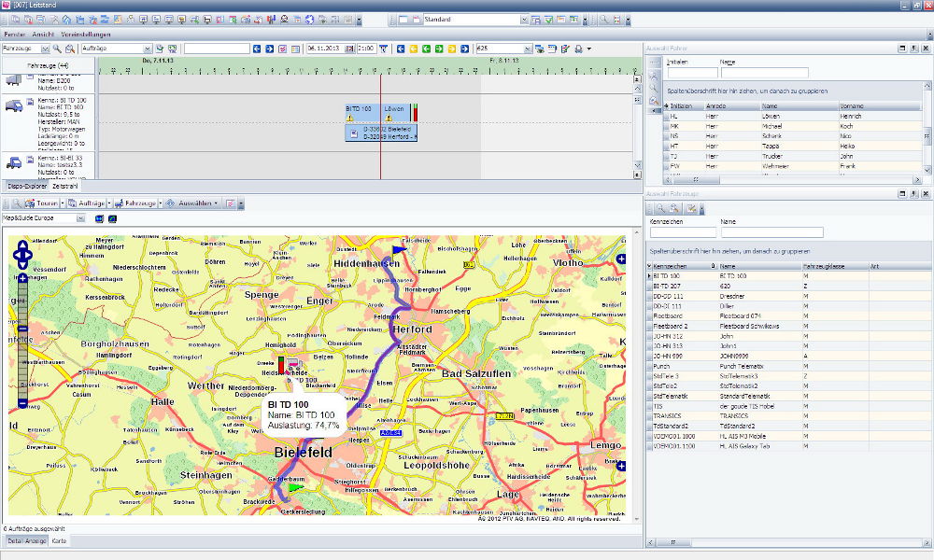Click the funnel filter icon after the time field
The width and height of the screenshot is (934, 560).
click(x=384, y=49)
